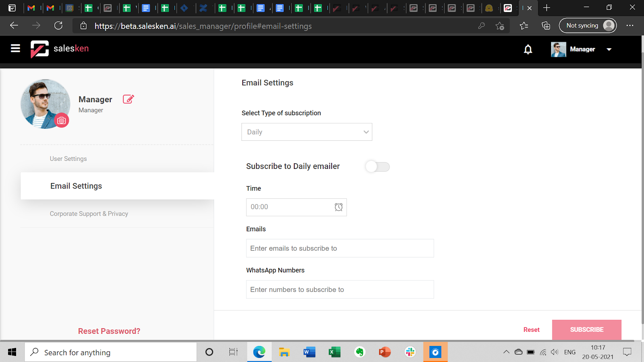Launch PowerPoint from taskbar

click(x=385, y=352)
